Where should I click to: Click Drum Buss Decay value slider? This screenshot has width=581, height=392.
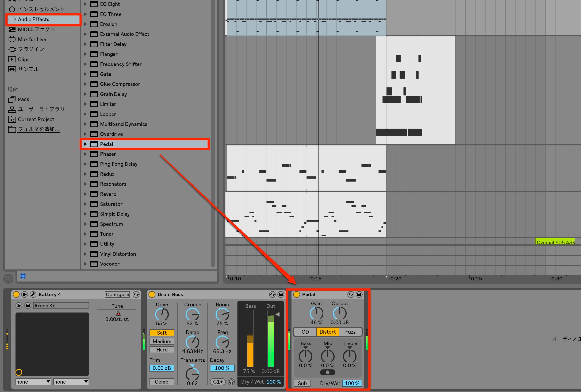tap(222, 368)
